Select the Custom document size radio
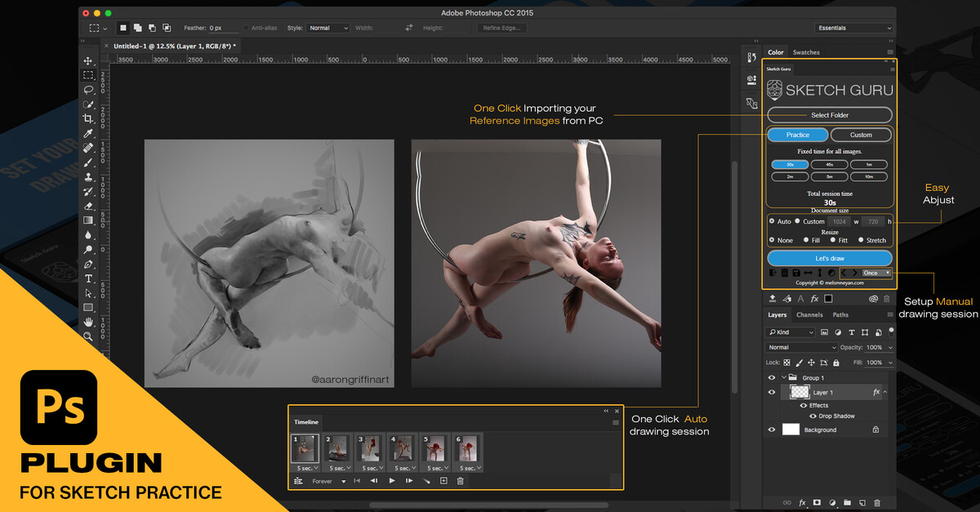 [797, 221]
